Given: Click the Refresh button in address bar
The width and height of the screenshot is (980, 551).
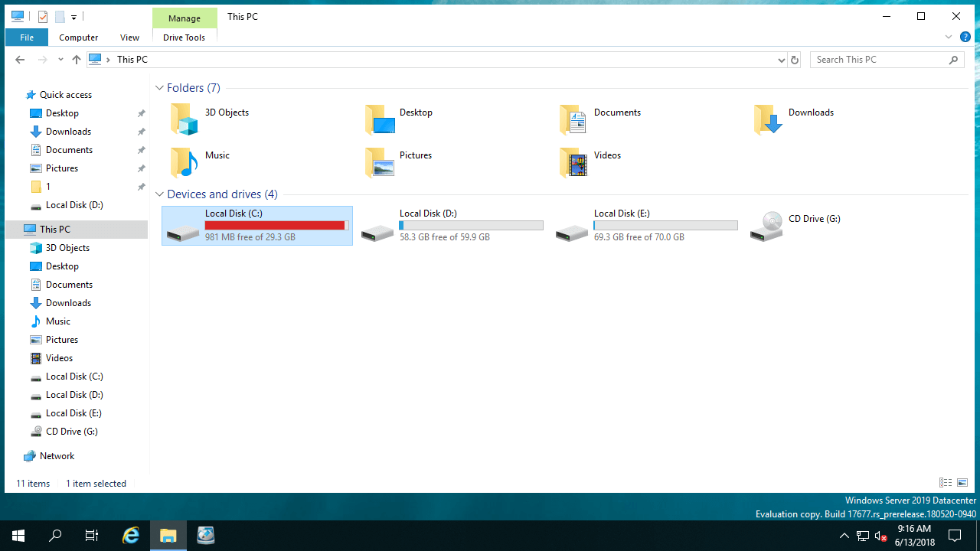Looking at the screenshot, I should [795, 60].
